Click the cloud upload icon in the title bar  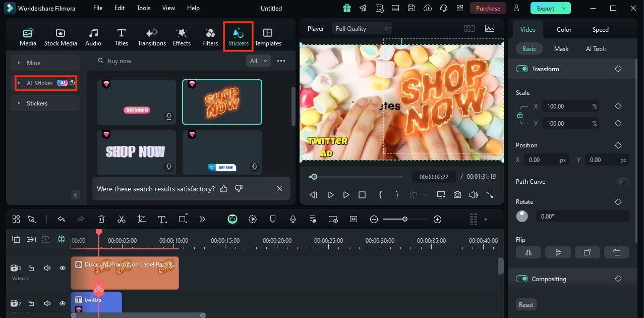428,8
